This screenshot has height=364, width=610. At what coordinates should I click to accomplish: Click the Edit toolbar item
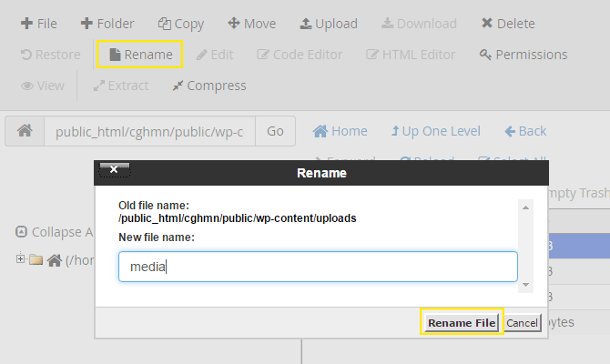tap(215, 55)
